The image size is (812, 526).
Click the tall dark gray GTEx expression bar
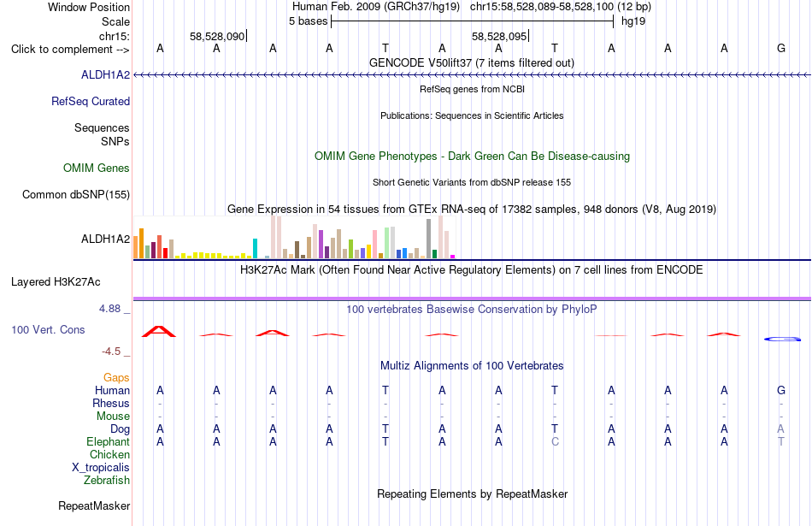tap(429, 239)
